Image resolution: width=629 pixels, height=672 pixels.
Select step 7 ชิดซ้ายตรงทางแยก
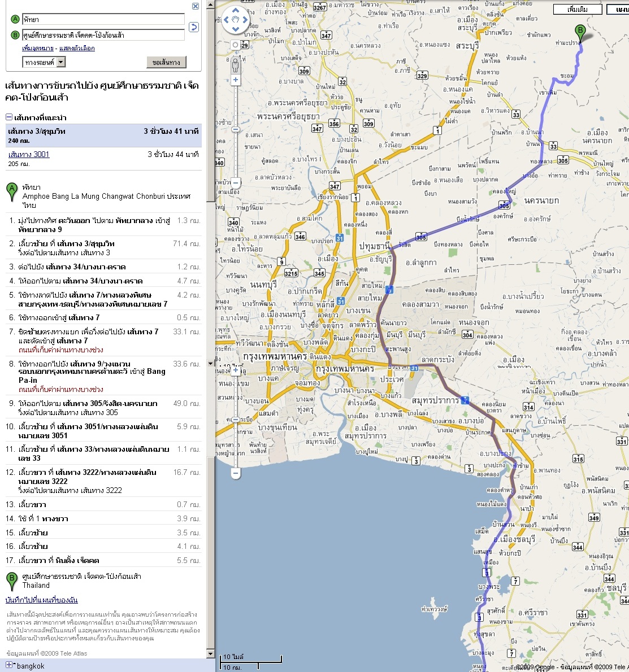[x=103, y=341]
